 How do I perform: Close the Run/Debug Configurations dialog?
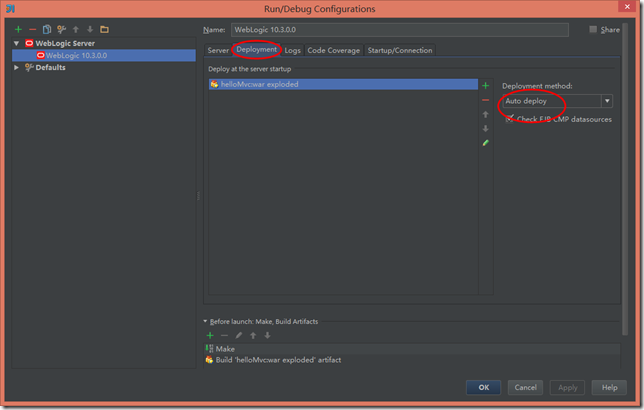tap(627, 7)
